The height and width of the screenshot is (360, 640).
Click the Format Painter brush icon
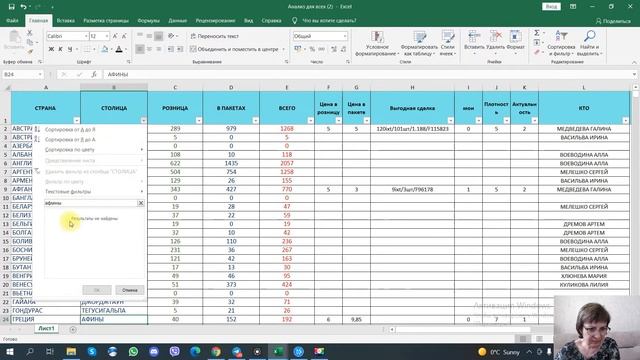(30, 51)
